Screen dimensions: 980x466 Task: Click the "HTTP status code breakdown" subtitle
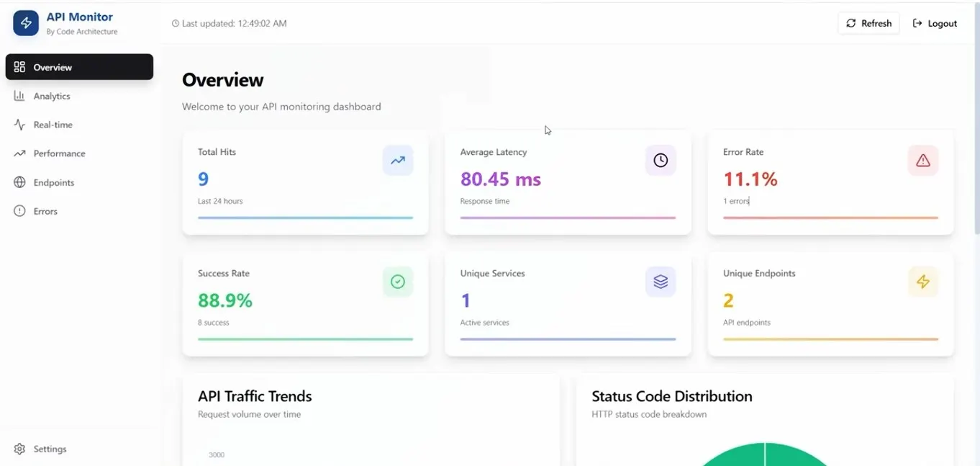(x=649, y=414)
